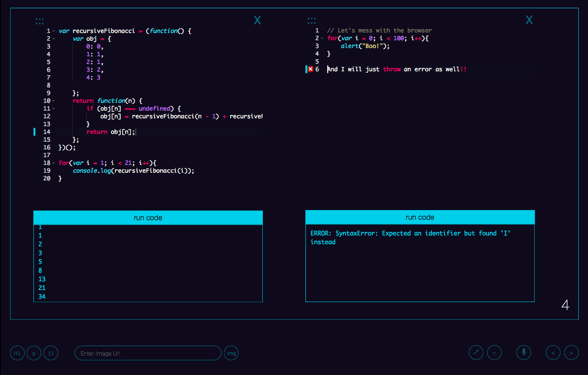Activate the microphone icon

pyautogui.click(x=524, y=352)
